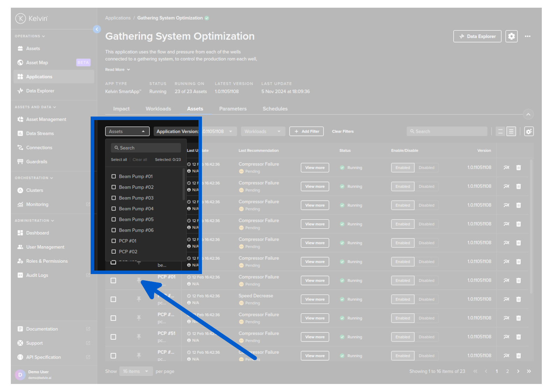Switch to the Parameters tab

coord(233,109)
